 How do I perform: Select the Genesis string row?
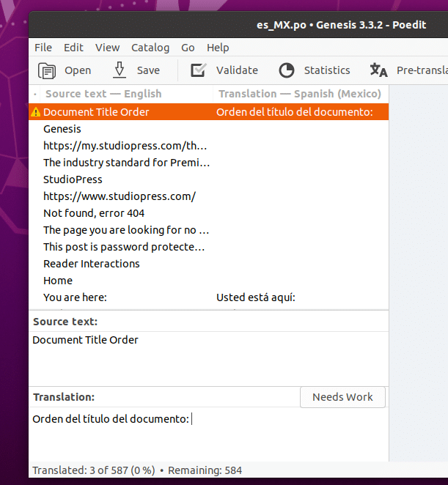point(209,129)
